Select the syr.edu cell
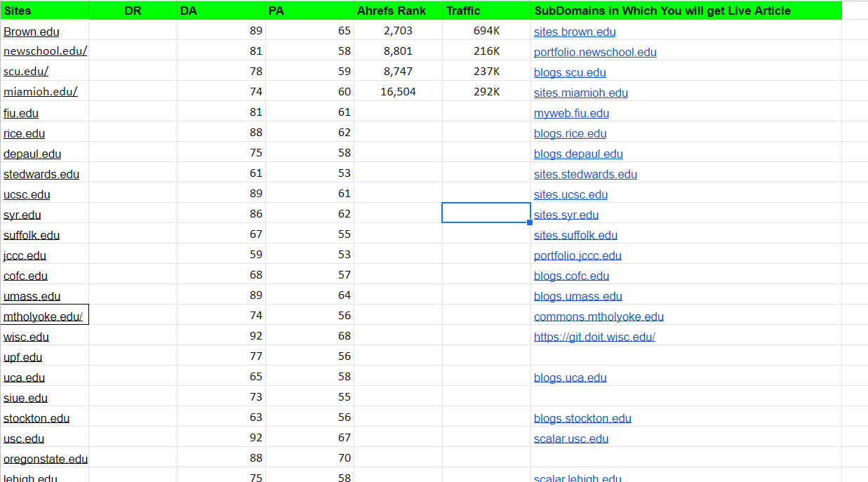Viewport: 868px width, 482px height. pyautogui.click(x=45, y=215)
